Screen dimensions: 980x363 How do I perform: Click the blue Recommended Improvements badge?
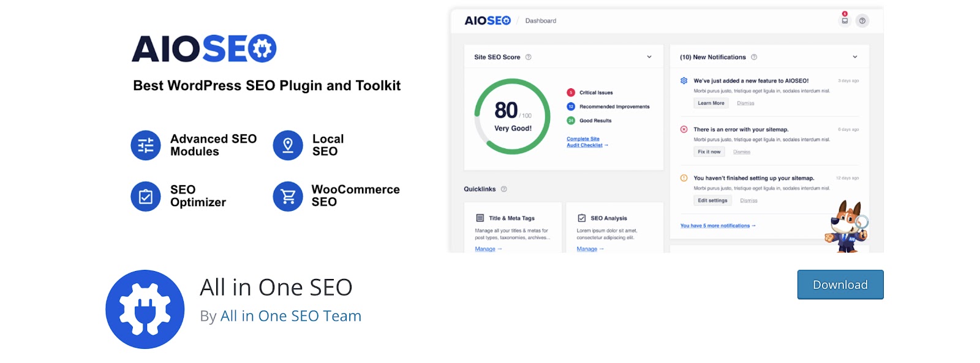571,107
